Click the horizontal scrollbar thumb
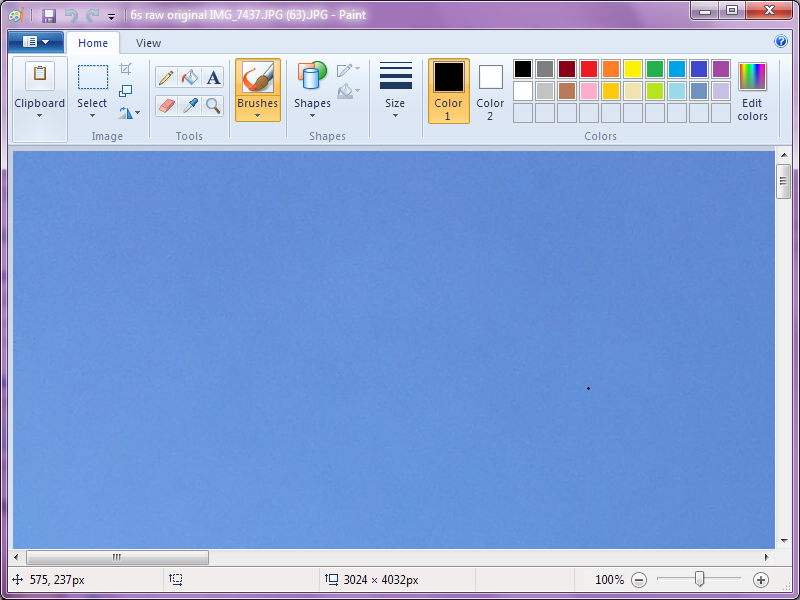Image resolution: width=800 pixels, height=600 pixels. click(117, 557)
